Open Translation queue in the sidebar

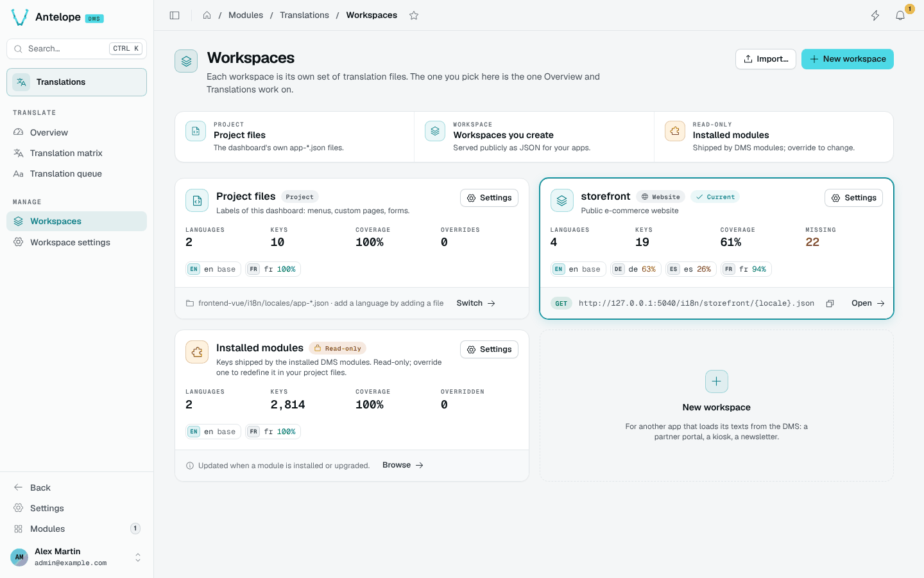[x=76, y=173]
